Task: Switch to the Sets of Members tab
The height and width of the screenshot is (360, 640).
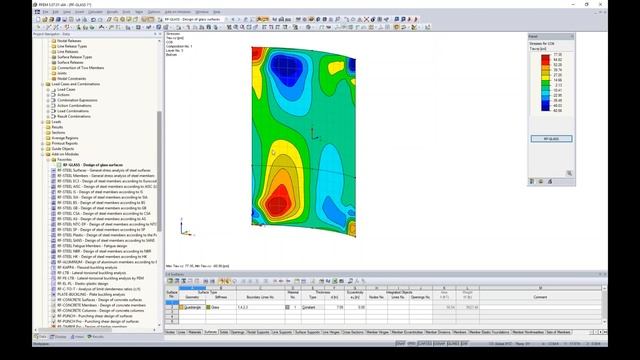Action: [558, 332]
